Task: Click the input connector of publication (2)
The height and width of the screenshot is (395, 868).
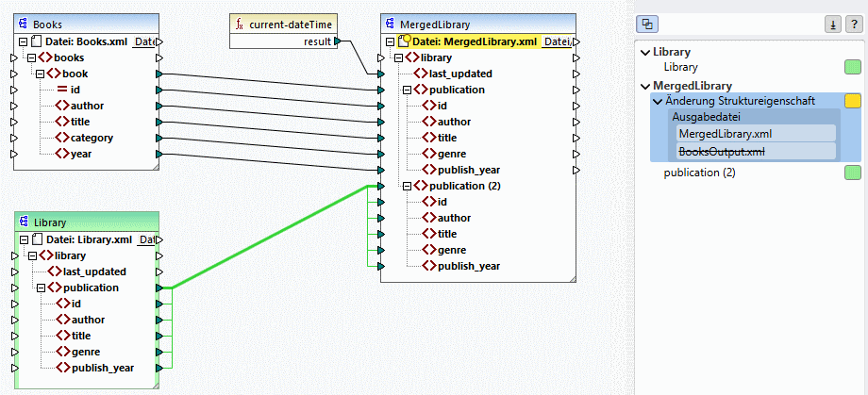Action: point(381,186)
